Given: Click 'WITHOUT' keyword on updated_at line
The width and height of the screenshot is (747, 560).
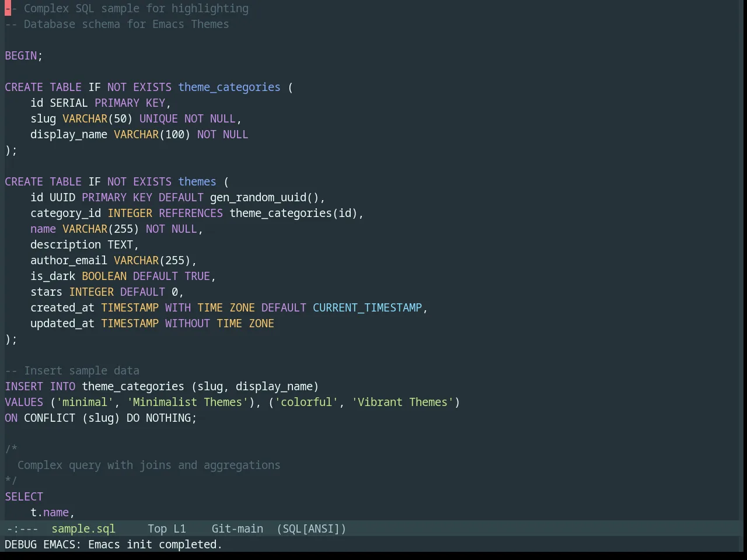Looking at the screenshot, I should pos(187,323).
